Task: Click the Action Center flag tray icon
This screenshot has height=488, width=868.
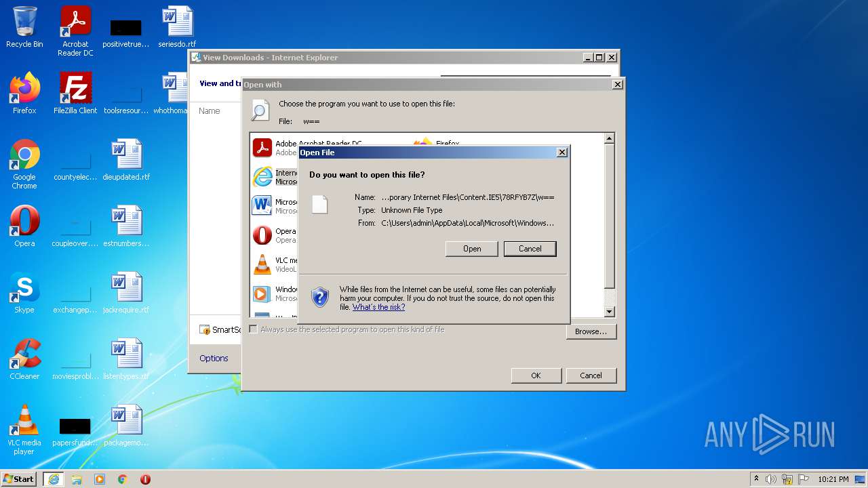Action: click(804, 479)
